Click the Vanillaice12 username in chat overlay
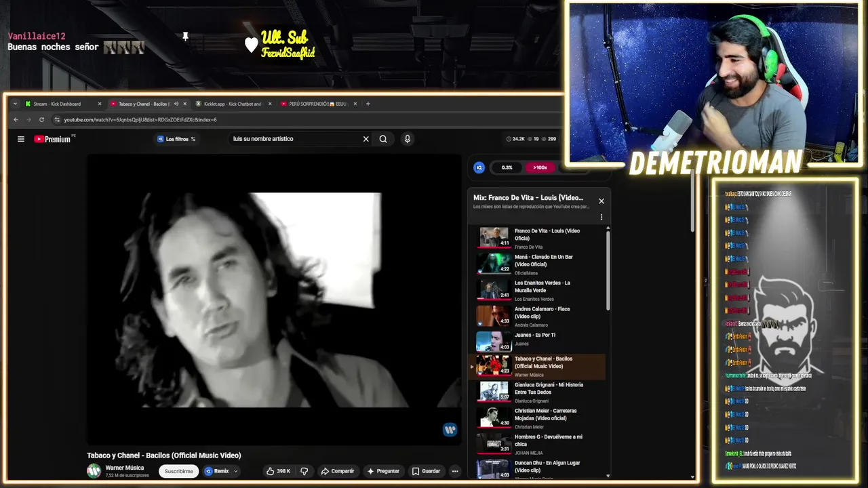This screenshot has width=868, height=488. pos(37,36)
